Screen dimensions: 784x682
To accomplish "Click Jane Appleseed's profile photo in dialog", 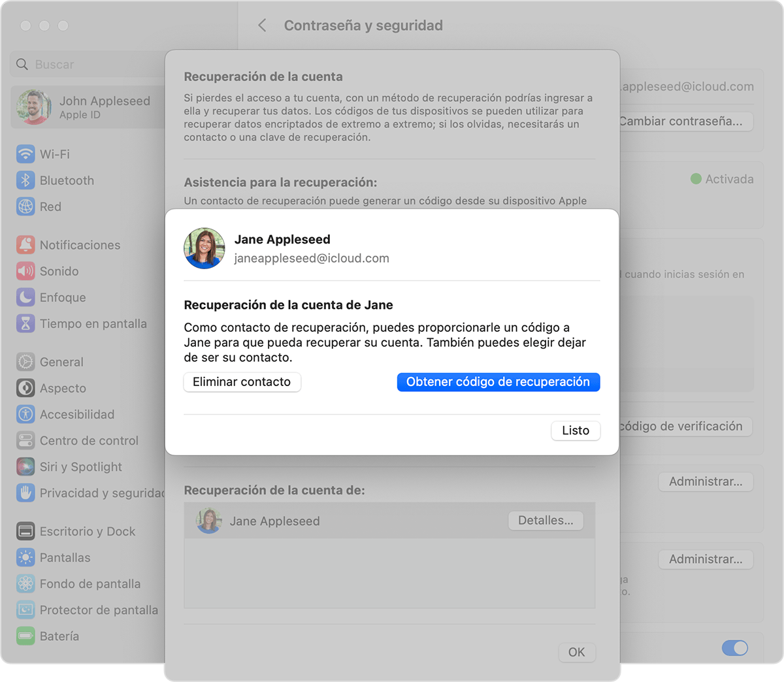I will tap(204, 249).
